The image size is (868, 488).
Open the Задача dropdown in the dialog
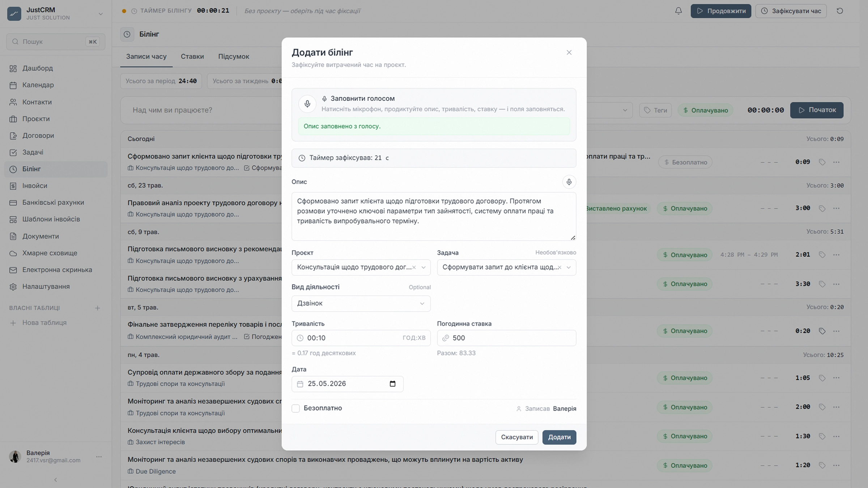coord(506,267)
